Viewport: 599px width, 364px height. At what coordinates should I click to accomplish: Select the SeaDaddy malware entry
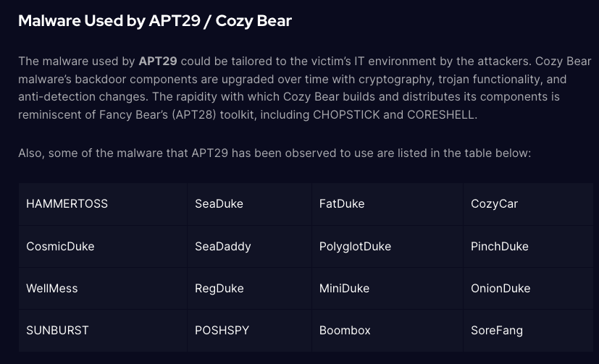(223, 246)
